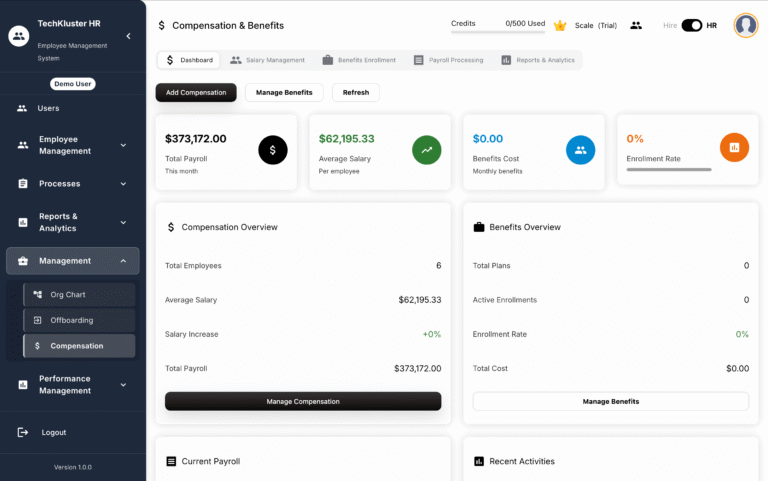This screenshot has width=768, height=481.
Task: Click the green trending Average Salary icon
Action: (x=427, y=149)
